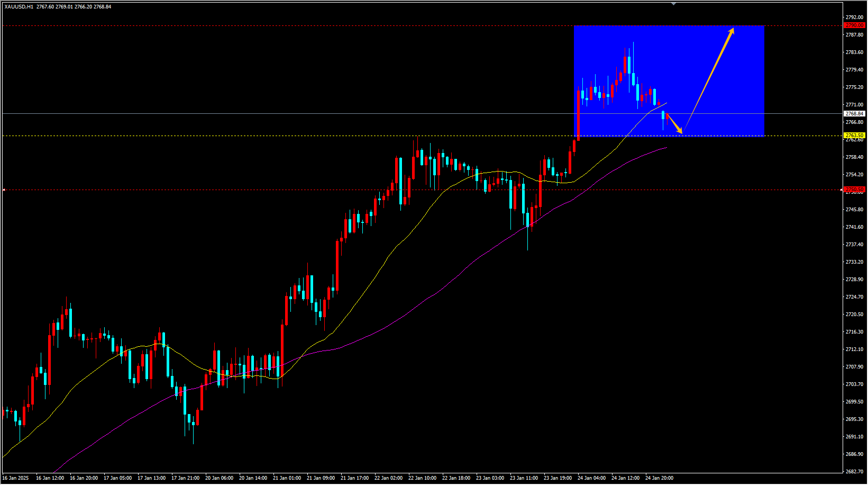Click the 22 Jan 02:00 time axis label
This screenshot has width=868, height=485.
(x=388, y=478)
